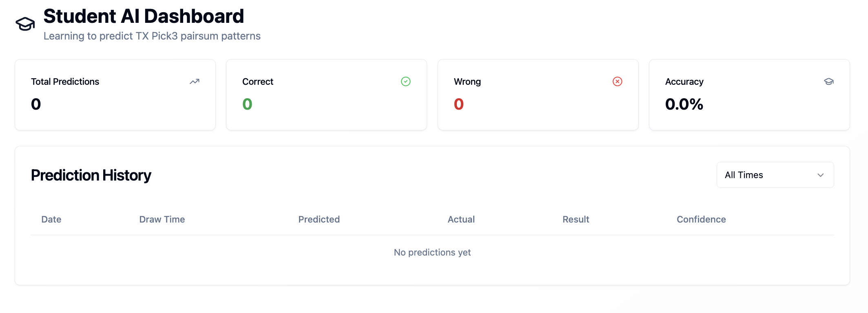Viewport: 868px width, 313px height.
Task: Click the green Correct count value
Action: click(247, 104)
